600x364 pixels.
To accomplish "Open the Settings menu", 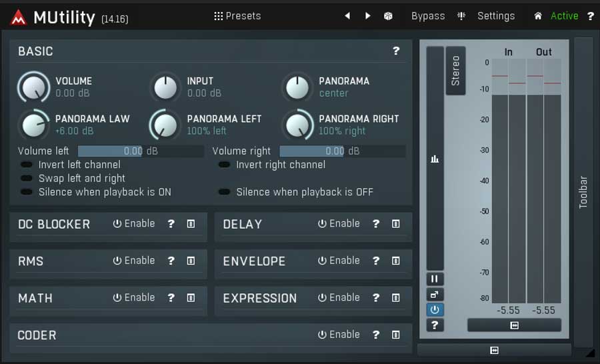I will point(496,16).
